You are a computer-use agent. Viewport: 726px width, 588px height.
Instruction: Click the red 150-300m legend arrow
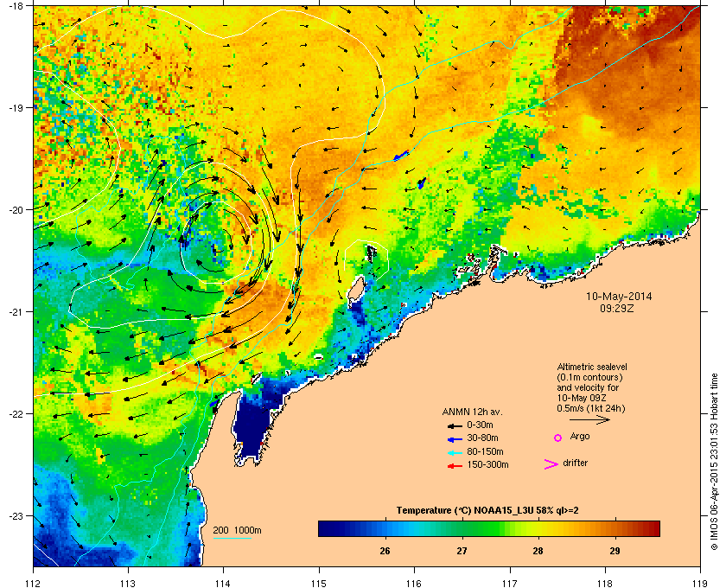(455, 466)
